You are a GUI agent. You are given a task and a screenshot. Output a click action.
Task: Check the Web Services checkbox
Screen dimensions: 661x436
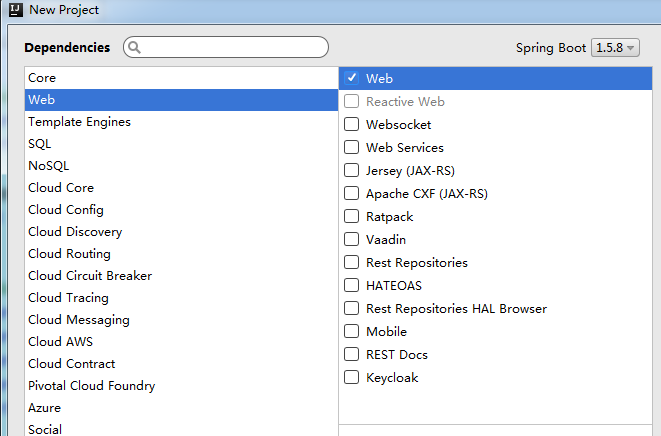tap(351, 147)
